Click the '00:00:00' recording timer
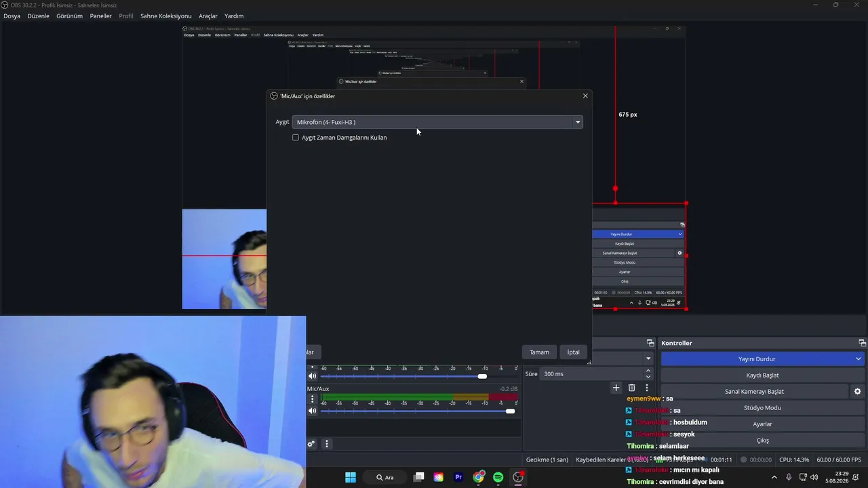 (760, 460)
